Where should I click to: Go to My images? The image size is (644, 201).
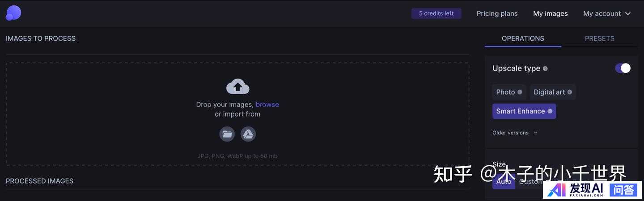pos(551,13)
